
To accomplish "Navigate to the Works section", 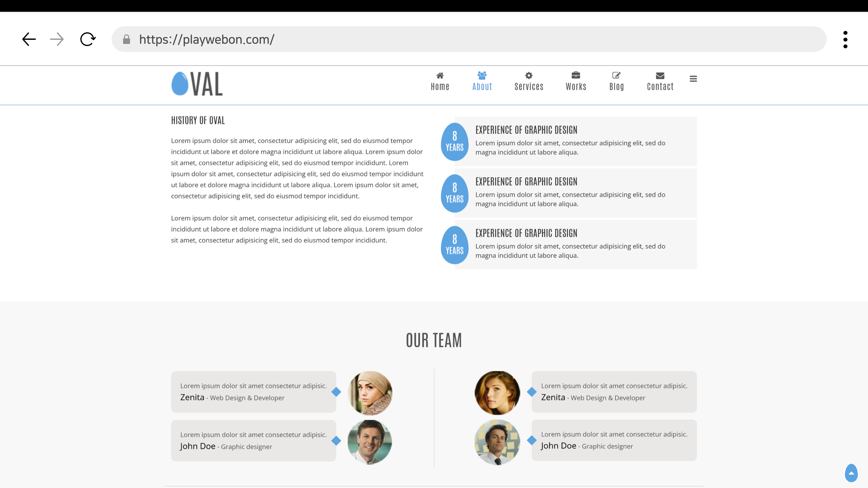I will 576,82.
